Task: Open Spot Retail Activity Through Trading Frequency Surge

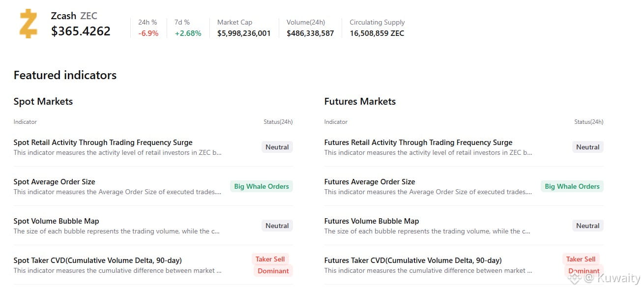Action: [103, 143]
